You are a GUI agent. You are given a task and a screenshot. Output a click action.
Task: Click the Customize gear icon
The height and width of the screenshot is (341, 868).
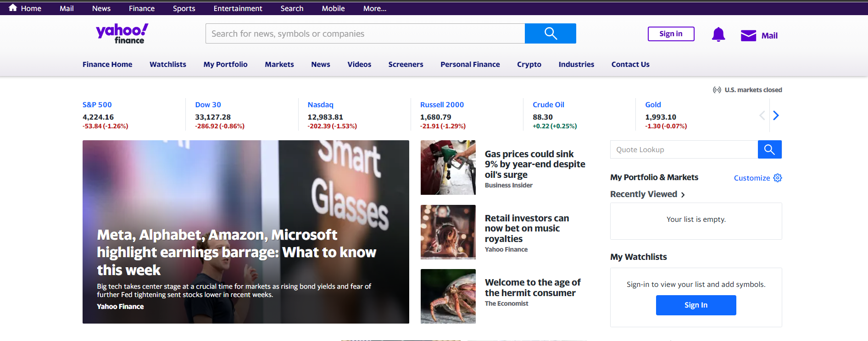(778, 178)
